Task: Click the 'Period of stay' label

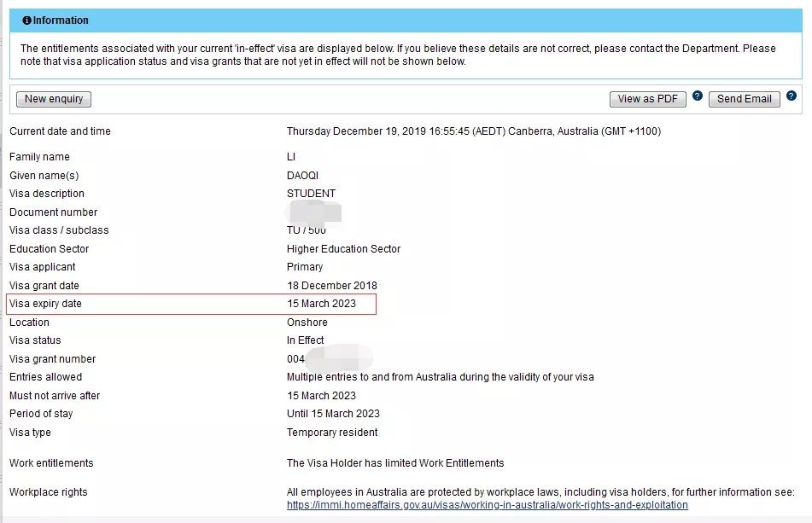Action: click(x=41, y=414)
